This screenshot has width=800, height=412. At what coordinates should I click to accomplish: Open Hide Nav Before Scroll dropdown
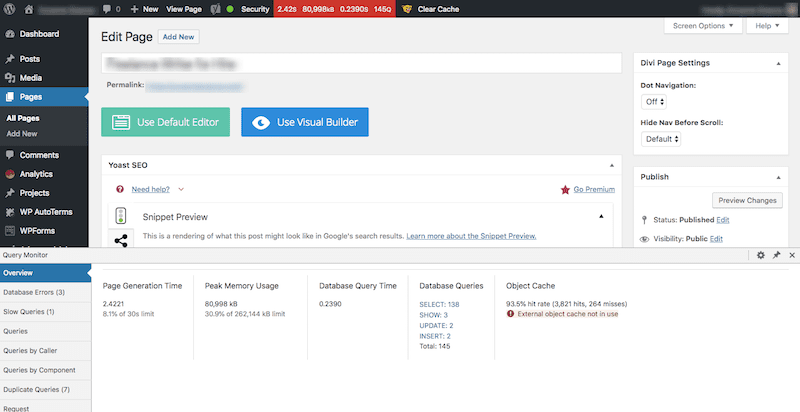(x=661, y=139)
